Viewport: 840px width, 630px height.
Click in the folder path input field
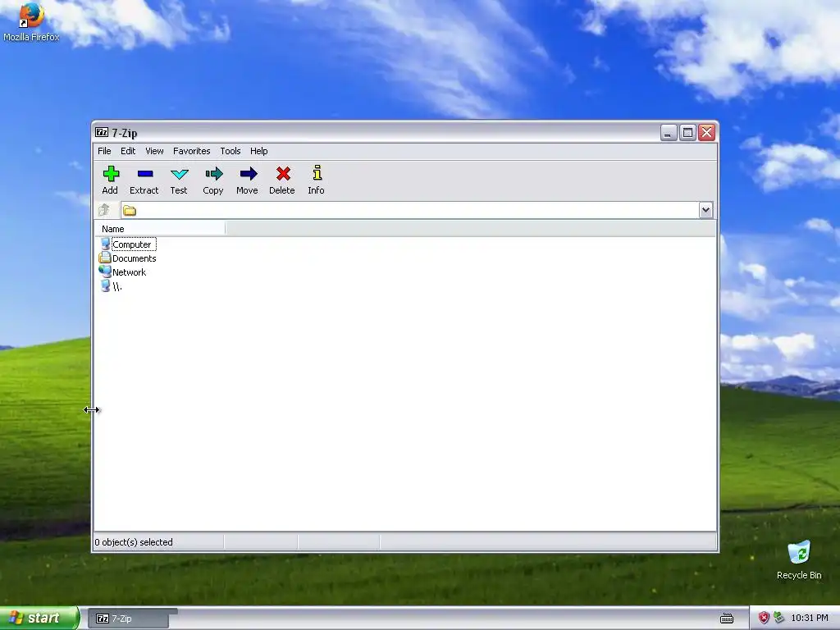(x=410, y=210)
